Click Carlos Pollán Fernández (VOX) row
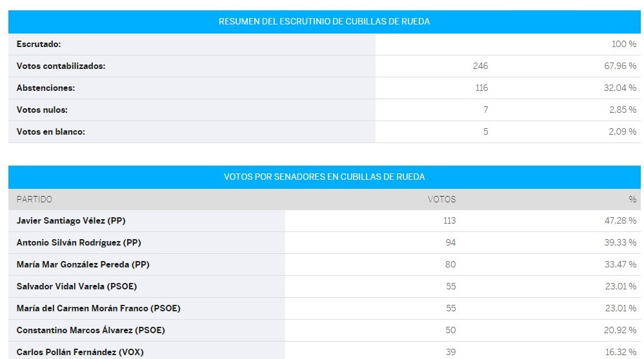Image resolution: width=644 pixels, height=359 pixels. [x=324, y=351]
